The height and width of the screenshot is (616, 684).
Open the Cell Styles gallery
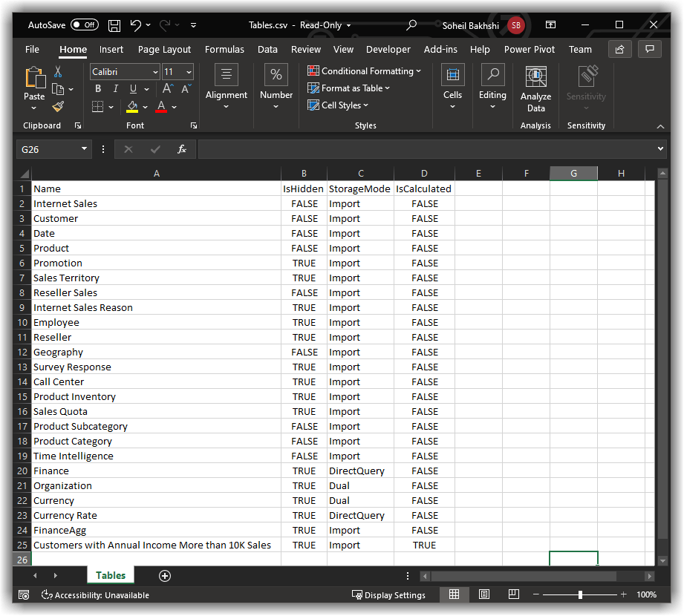click(339, 105)
